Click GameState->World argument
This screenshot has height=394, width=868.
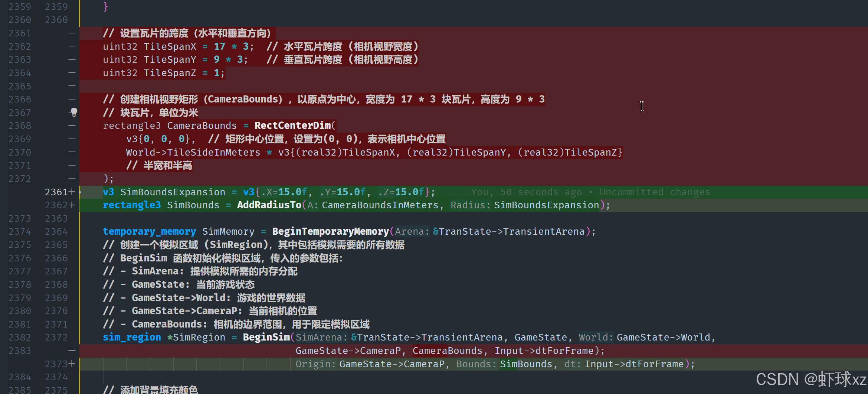(664, 337)
